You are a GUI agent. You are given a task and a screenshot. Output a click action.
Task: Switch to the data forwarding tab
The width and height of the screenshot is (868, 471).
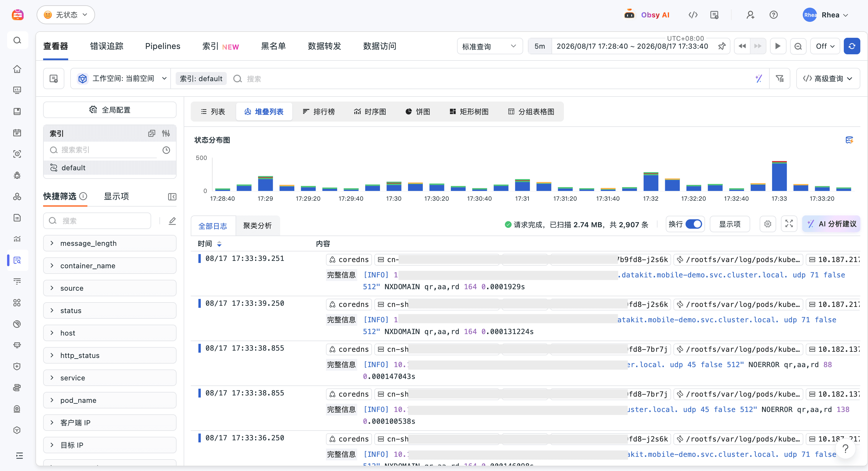tap(324, 46)
